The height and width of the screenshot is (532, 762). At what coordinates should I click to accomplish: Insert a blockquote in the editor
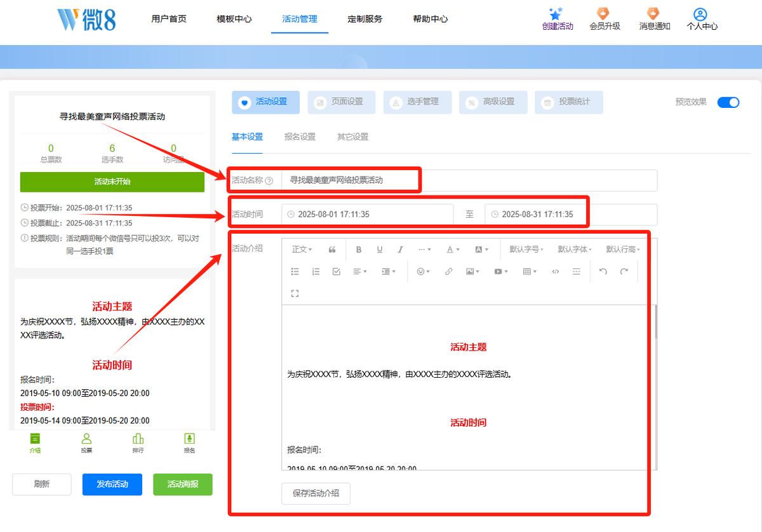click(x=332, y=249)
